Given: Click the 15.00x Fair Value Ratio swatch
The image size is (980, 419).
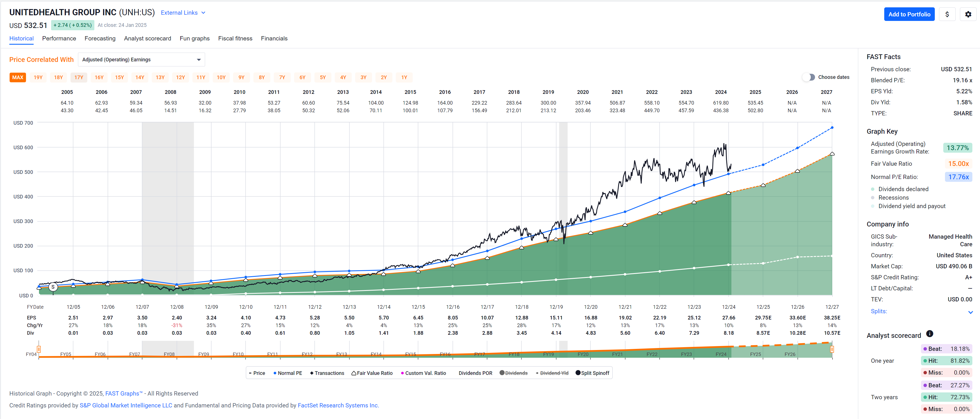Looking at the screenshot, I should click(958, 164).
